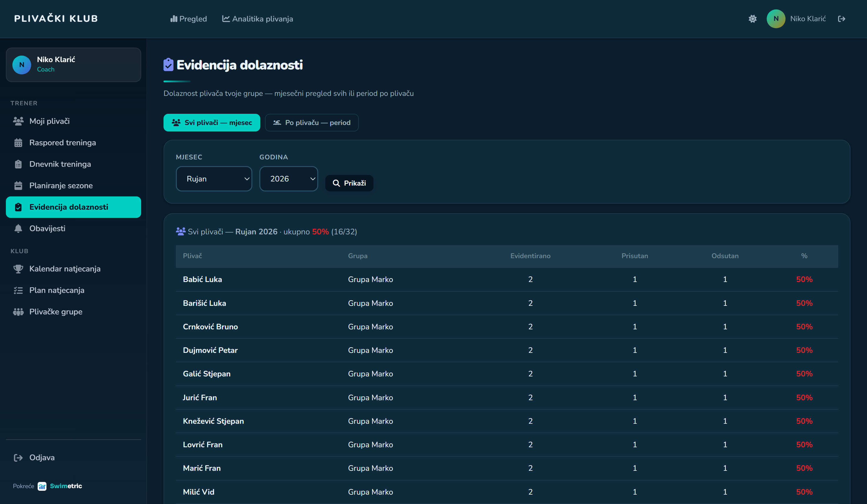Click the Prisutan column header
Screen dimensions: 867x504
tap(634, 256)
